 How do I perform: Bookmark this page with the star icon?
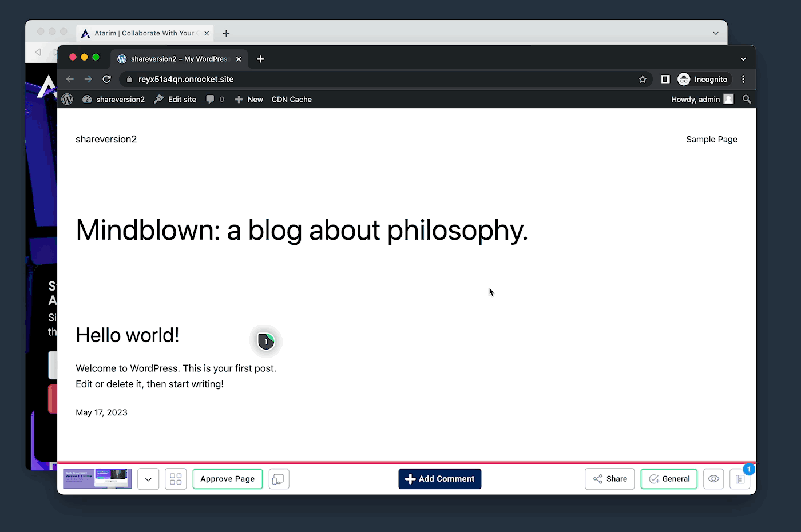(643, 80)
